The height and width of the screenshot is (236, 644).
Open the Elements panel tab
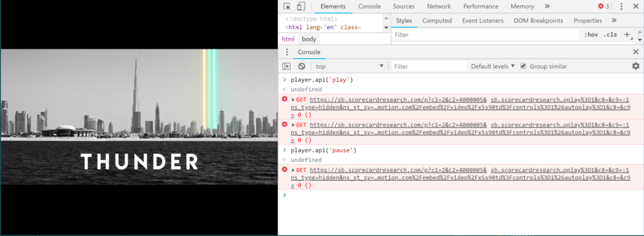click(333, 6)
